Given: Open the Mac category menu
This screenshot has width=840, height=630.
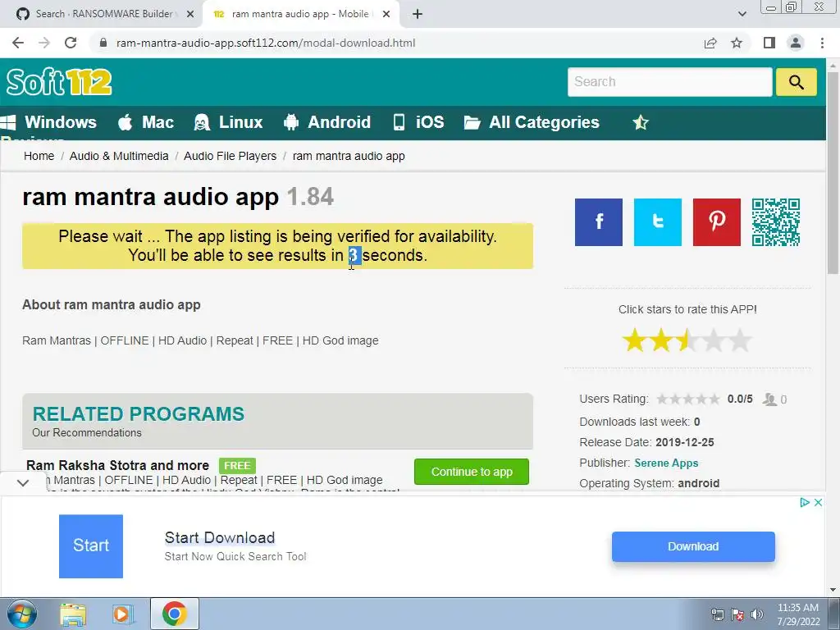Looking at the screenshot, I should tap(146, 122).
